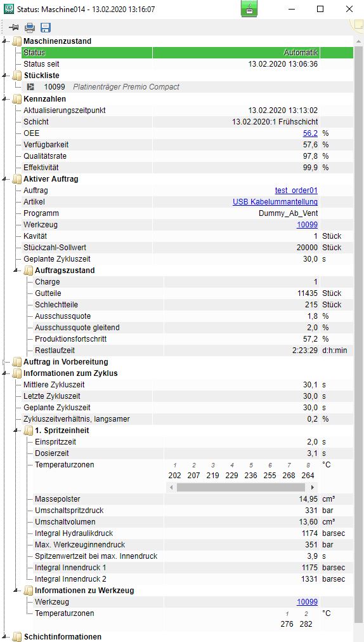364x642 pixels.
Task: Click the pin icon in toolbar
Action: 14,28
